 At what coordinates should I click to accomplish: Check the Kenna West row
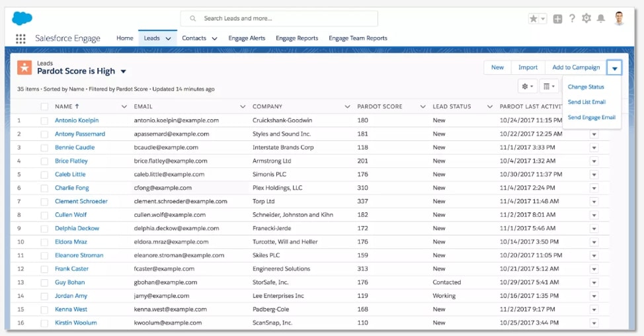[44, 310]
